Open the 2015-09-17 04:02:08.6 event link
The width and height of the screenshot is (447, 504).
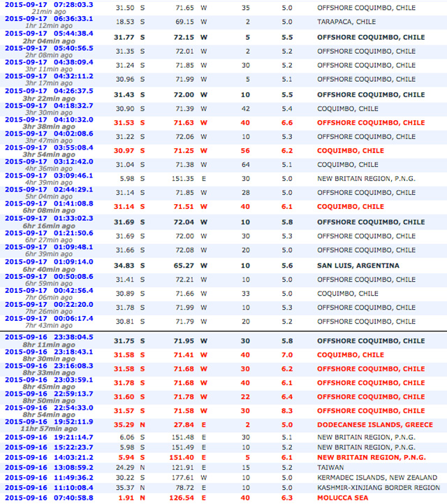pyautogui.click(x=49, y=134)
